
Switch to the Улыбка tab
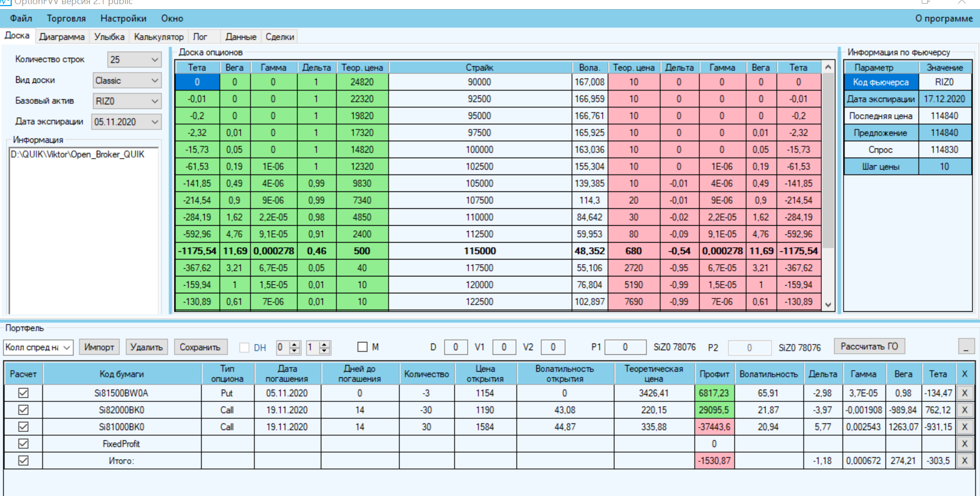click(x=109, y=37)
